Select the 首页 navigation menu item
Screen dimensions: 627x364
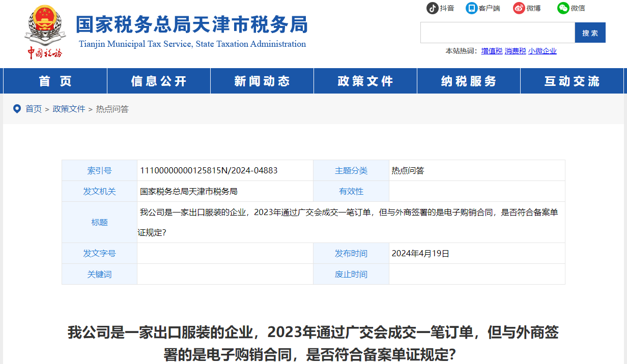pyautogui.click(x=54, y=81)
